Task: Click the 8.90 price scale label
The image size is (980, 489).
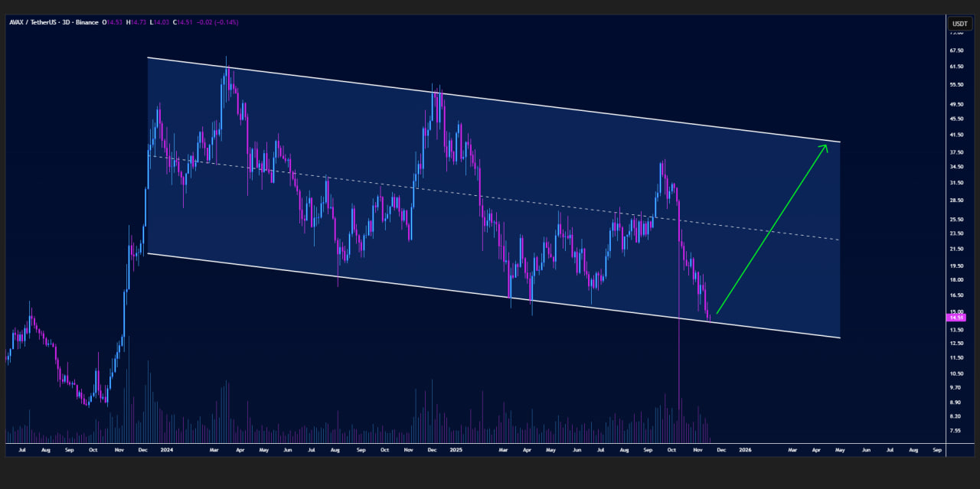Action: (x=955, y=403)
